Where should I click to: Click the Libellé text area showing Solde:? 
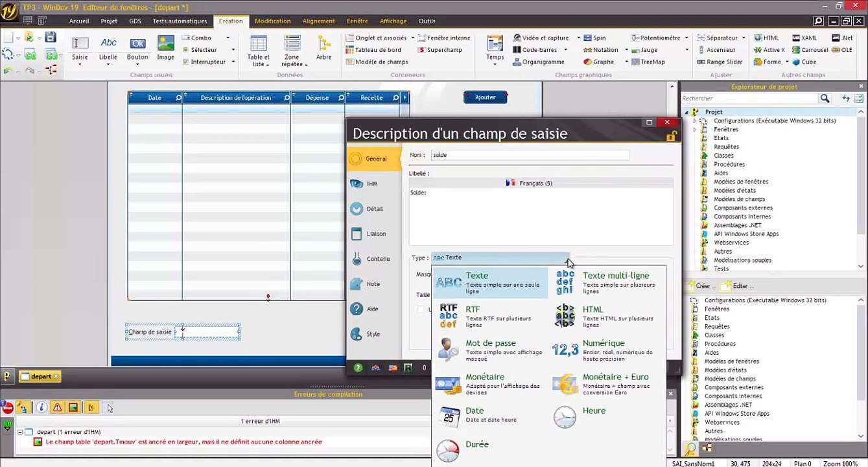coord(541,217)
